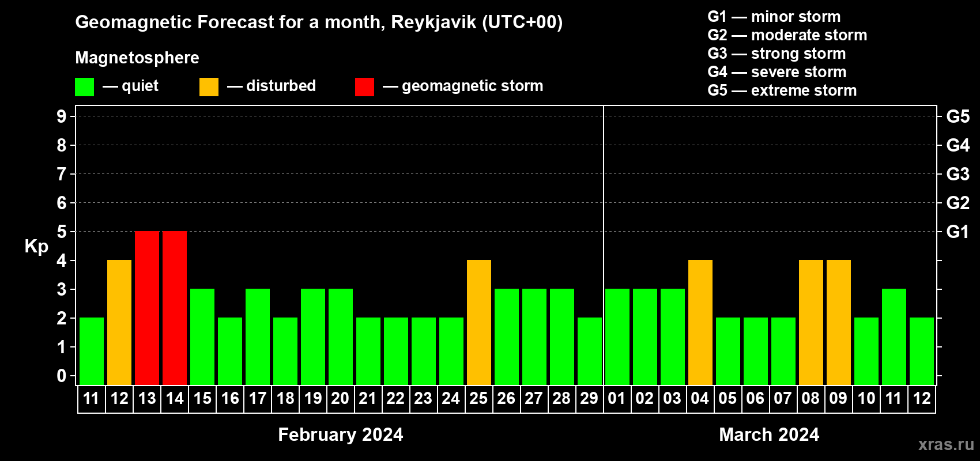Click the 'disturbed' legend text
The height and width of the screenshot is (461, 980).
tap(281, 86)
